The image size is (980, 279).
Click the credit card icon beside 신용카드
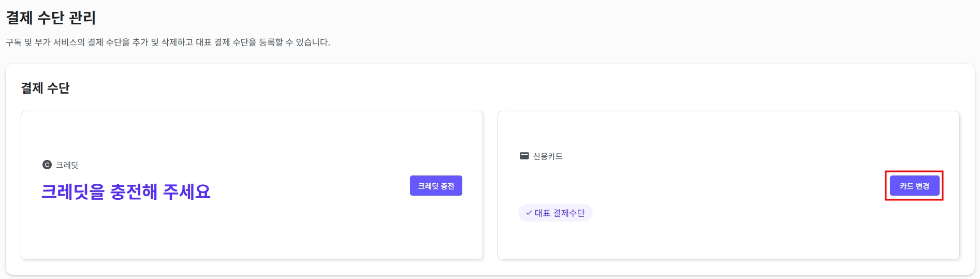click(x=524, y=156)
